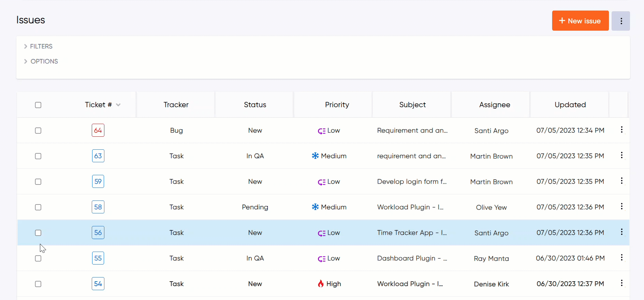Viewport: 644px width, 300px height.
Task: Click the Ticket # sort arrow
Action: click(118, 105)
